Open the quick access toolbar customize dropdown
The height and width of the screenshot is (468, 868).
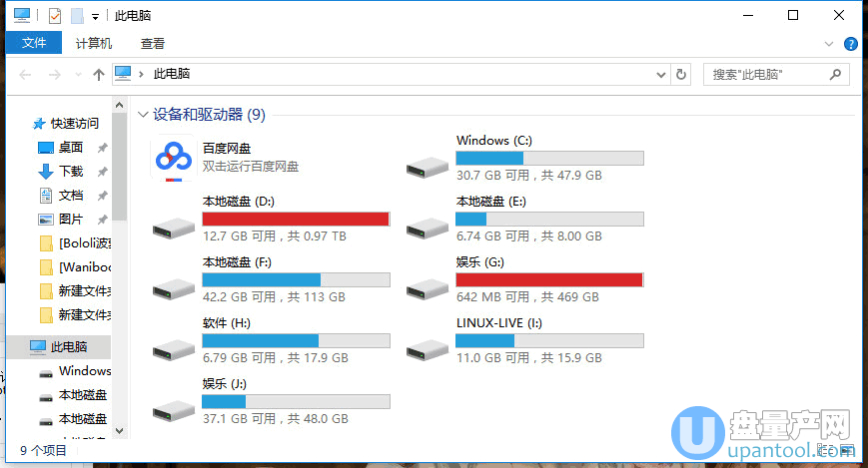click(95, 17)
